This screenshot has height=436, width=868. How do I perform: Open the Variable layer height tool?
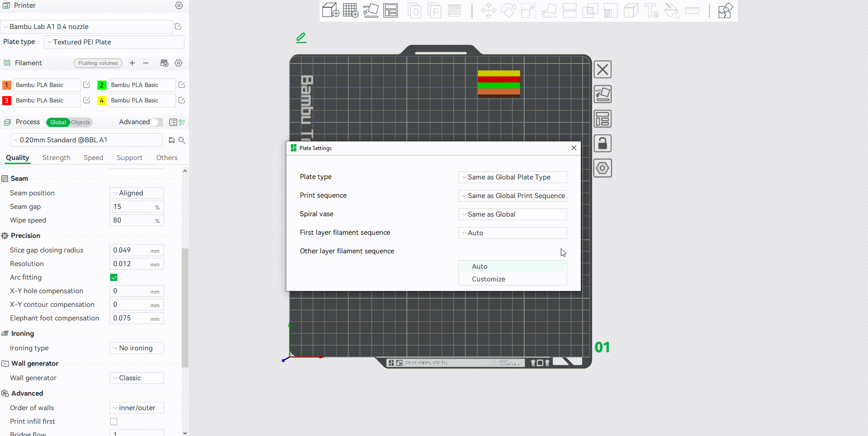[454, 10]
